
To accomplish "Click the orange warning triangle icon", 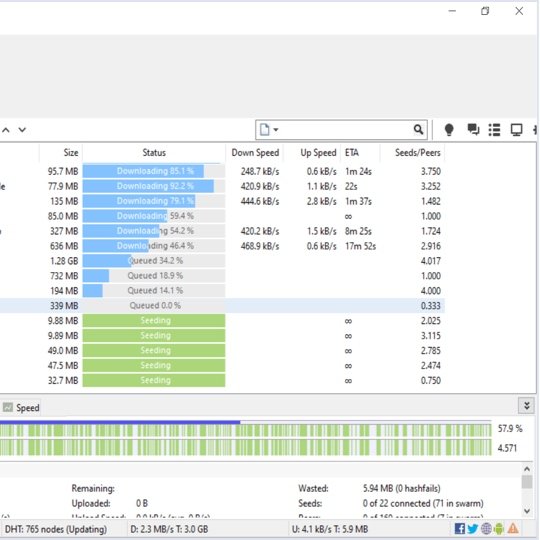I will click(x=513, y=528).
